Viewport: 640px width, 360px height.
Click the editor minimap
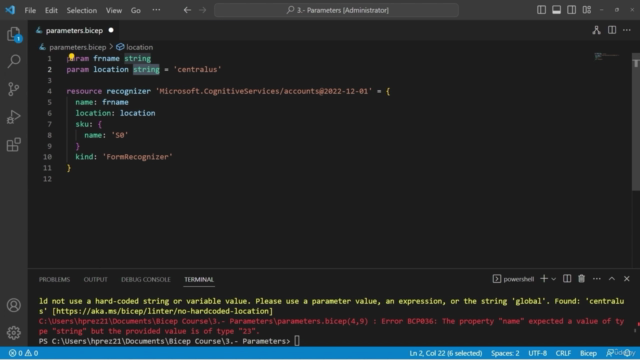pos(607,56)
